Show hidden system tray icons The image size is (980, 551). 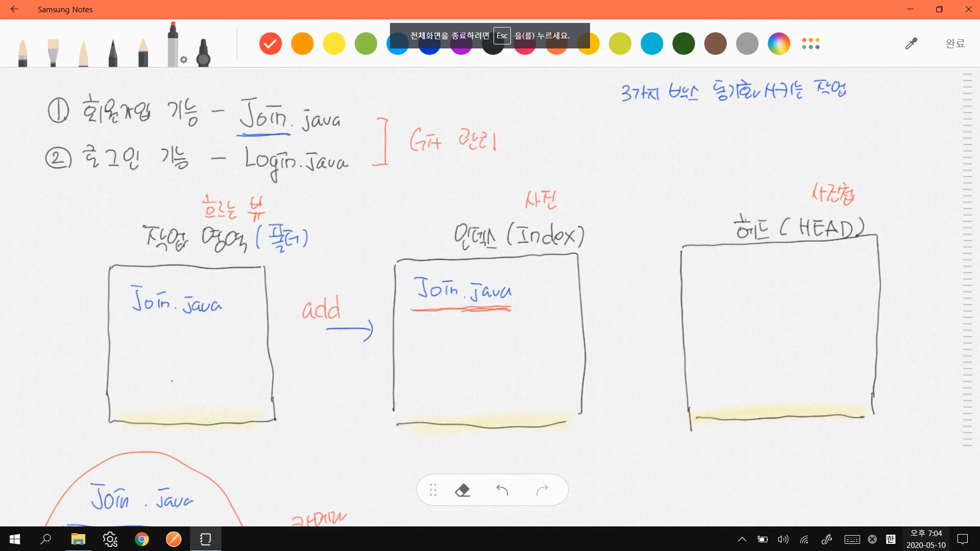point(742,539)
